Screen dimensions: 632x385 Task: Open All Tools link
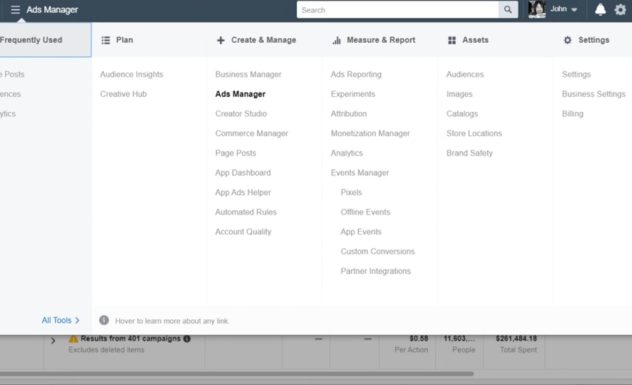60,320
